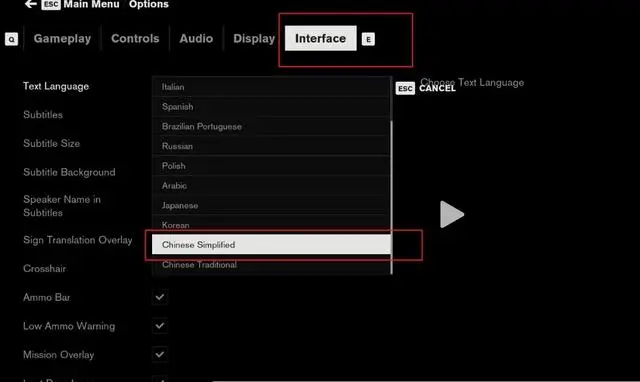Select the Crosshair setting row
640x382 pixels.
pyautogui.click(x=44, y=269)
